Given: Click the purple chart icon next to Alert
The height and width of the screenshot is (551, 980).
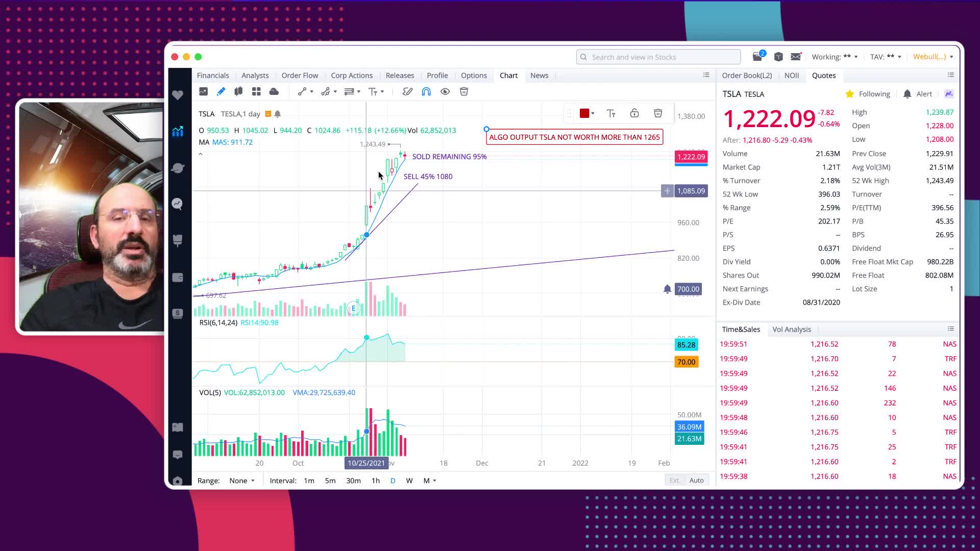Looking at the screenshot, I should (949, 94).
